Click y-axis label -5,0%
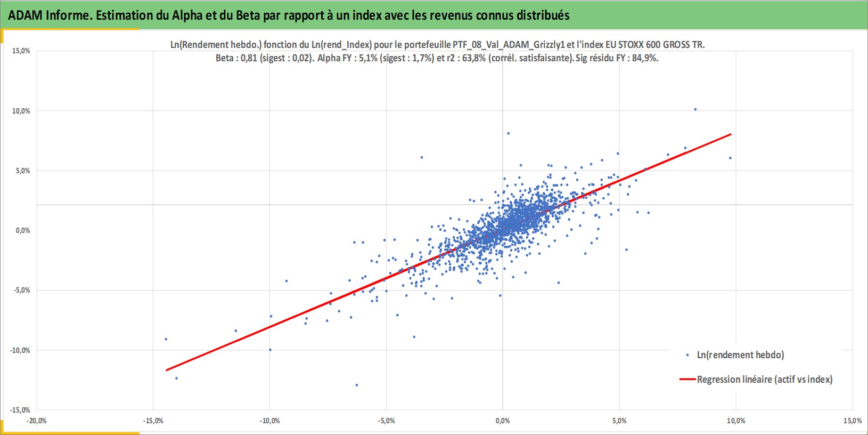The width and height of the screenshot is (868, 435). [22, 290]
